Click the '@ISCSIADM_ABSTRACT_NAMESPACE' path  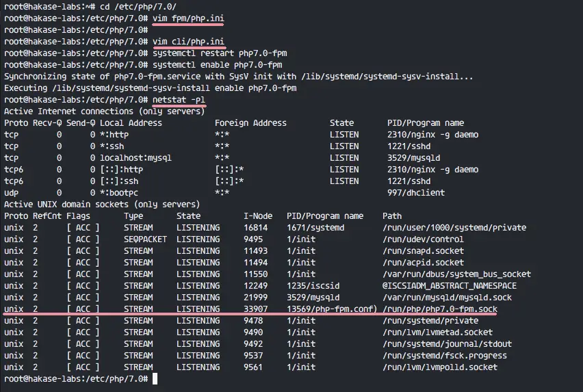(450, 286)
